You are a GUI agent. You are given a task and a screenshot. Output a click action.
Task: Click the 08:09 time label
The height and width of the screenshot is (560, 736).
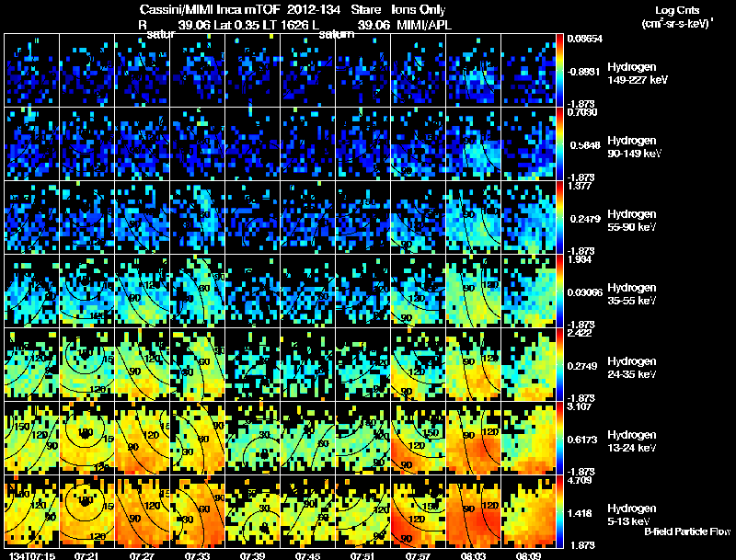click(528, 555)
